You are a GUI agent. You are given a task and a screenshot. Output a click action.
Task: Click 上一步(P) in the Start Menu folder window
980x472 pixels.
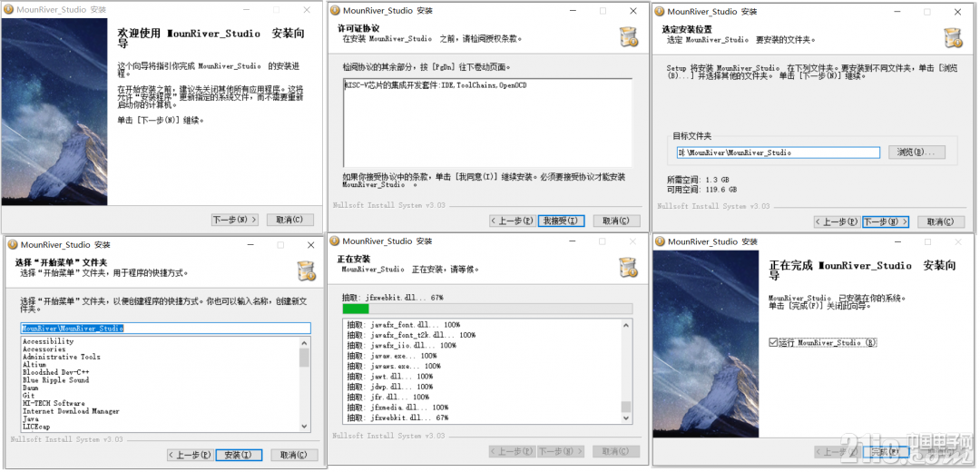tap(190, 455)
